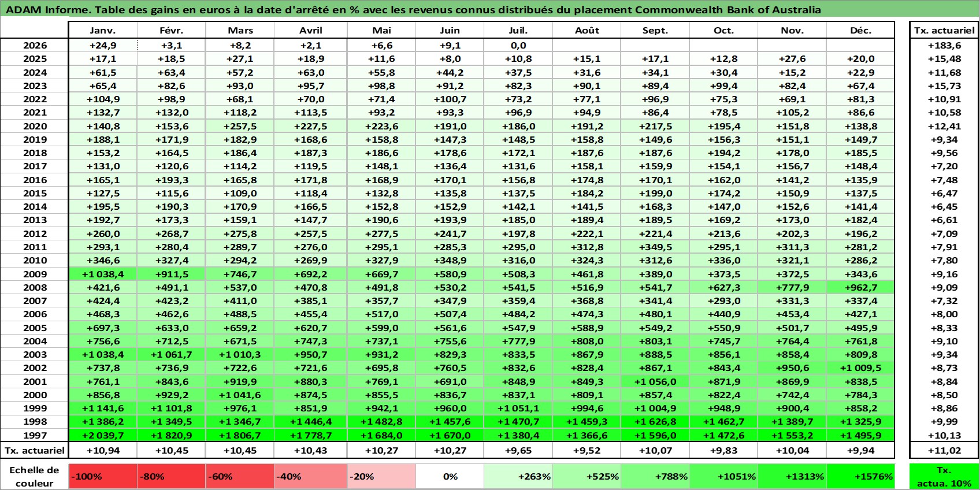The image size is (980, 490).
Task: Select the +1 041,6 cell in row 2000
Action: 240,395
